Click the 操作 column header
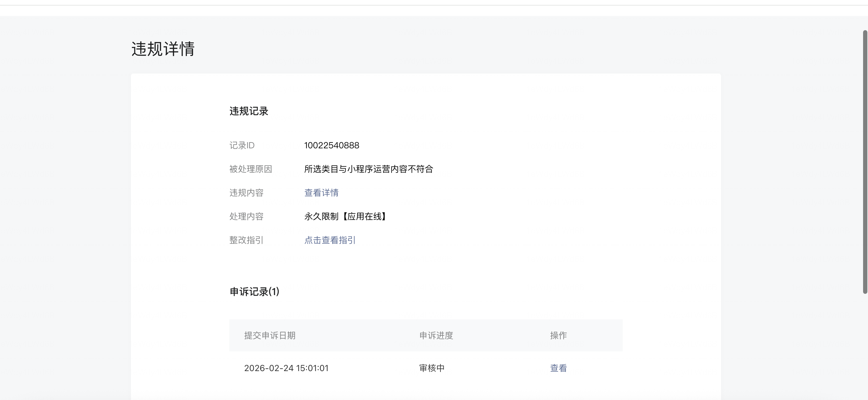Viewport: 868px width, 400px height. [x=558, y=335]
